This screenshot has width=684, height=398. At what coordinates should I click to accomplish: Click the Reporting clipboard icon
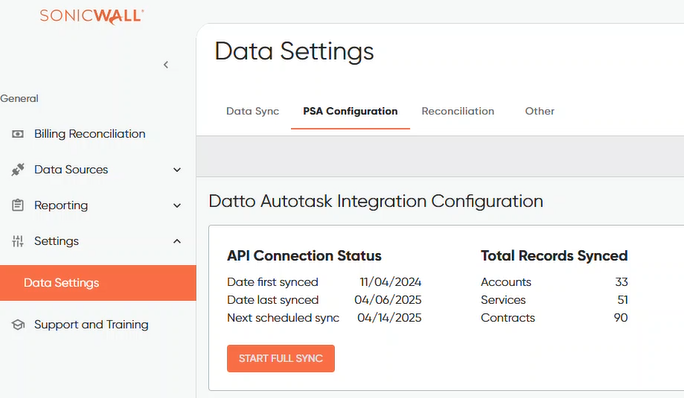pos(18,205)
